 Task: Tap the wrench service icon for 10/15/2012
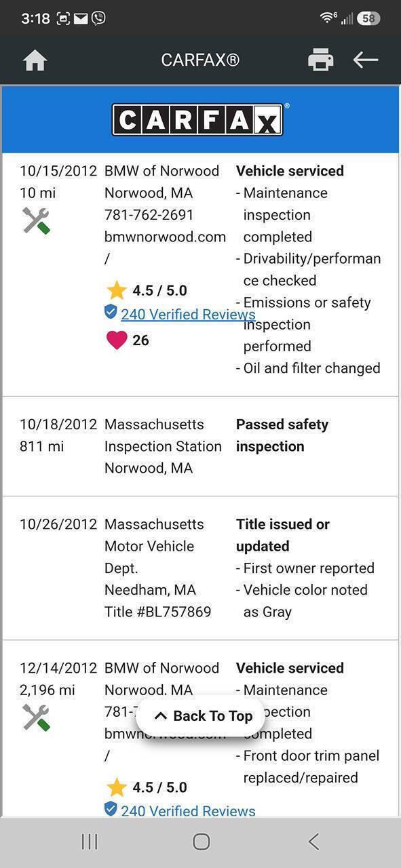tap(36, 221)
